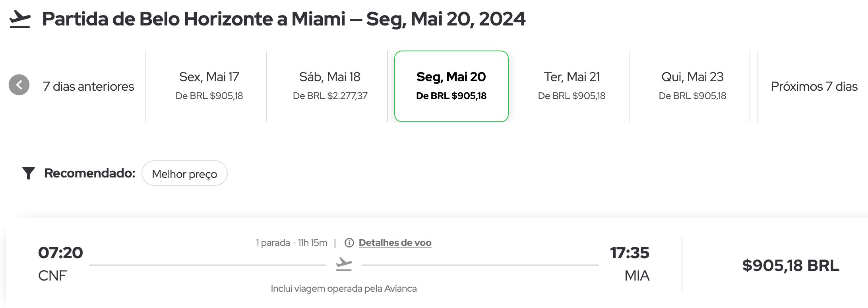Click the filter funnel icon
Viewport: 868px width, 308px height.
29,173
